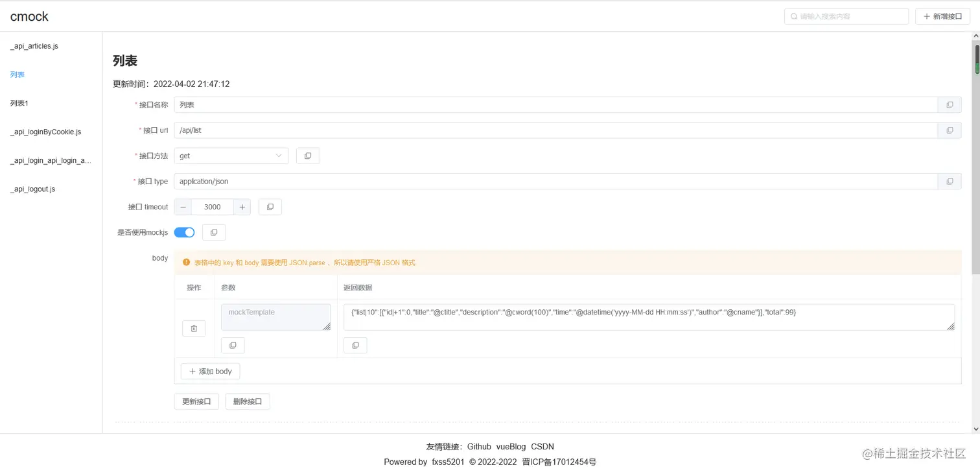
Task: Open _api_loginByCookie.js in the sidebar
Action: click(45, 132)
